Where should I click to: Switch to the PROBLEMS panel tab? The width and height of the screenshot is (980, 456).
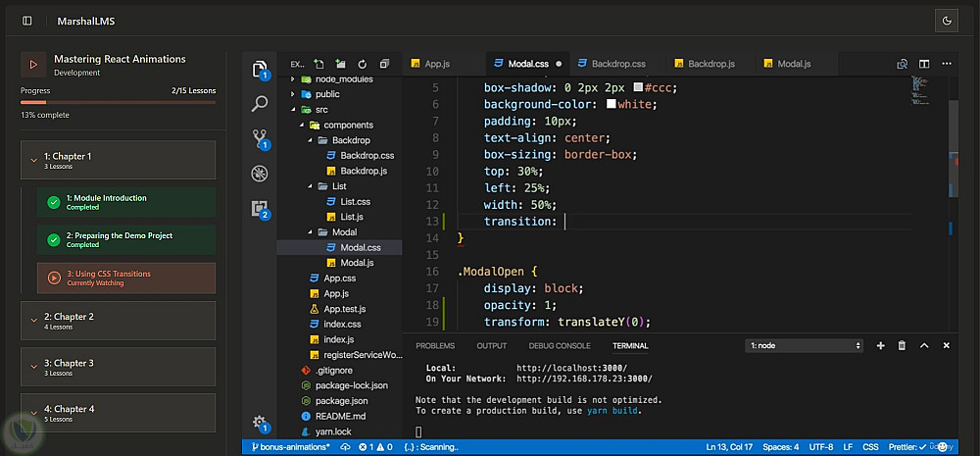435,346
